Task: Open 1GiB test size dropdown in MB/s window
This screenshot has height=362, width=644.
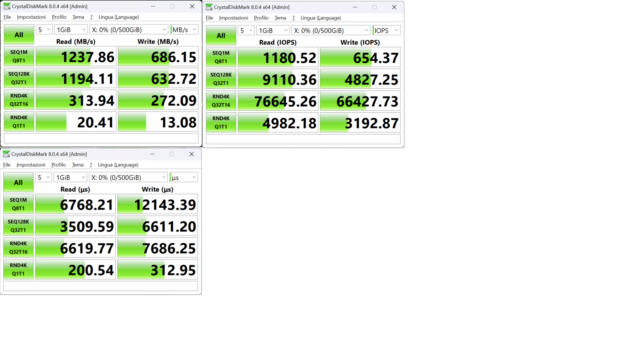Action: [71, 29]
